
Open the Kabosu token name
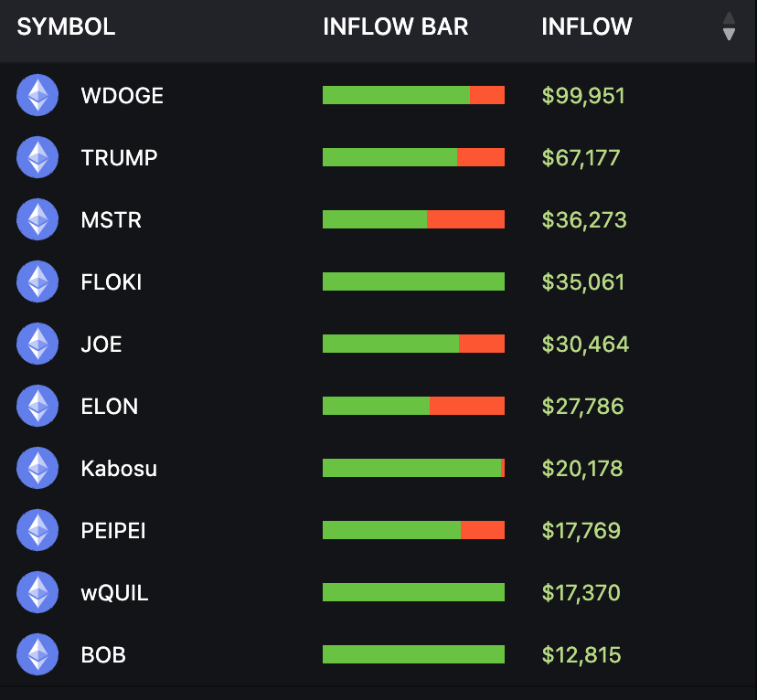(x=119, y=469)
